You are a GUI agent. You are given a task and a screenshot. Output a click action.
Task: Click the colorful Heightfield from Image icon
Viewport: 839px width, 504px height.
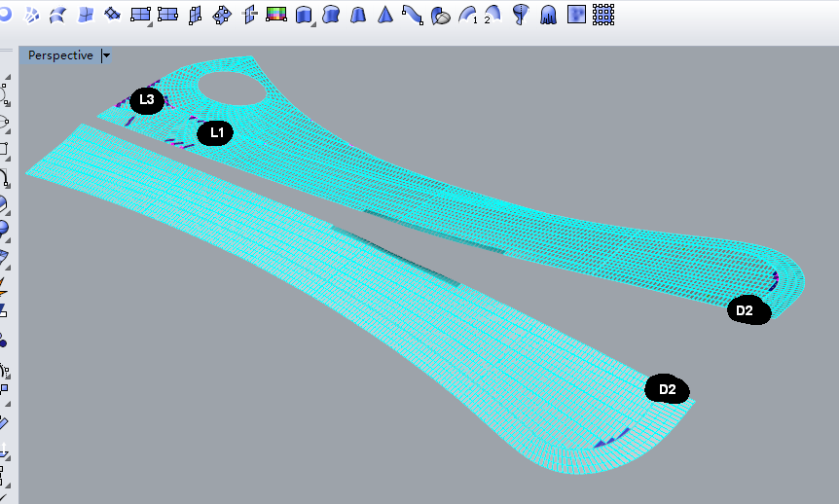(x=276, y=15)
